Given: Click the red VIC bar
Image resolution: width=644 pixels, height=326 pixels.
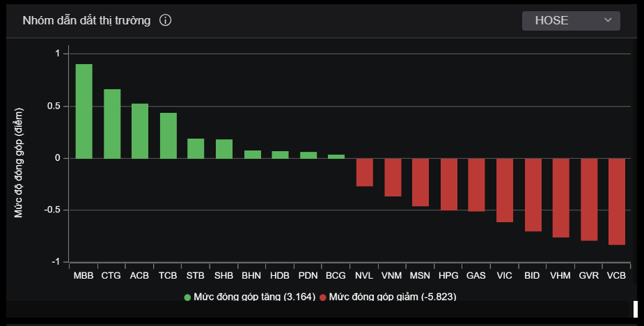Looking at the screenshot, I should coord(505,190).
